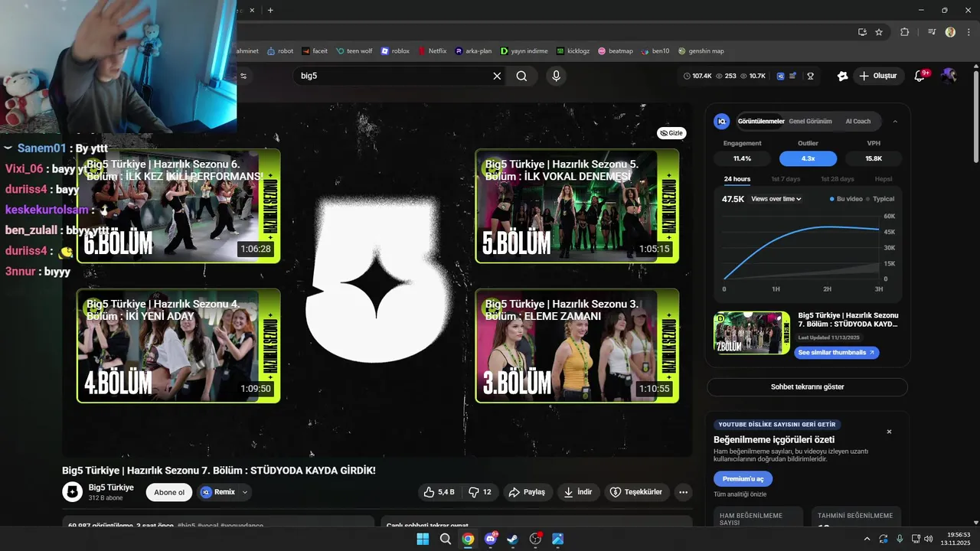Click the Teşekkürler thanks button
Screen dimensions: 980x551
[637, 492]
